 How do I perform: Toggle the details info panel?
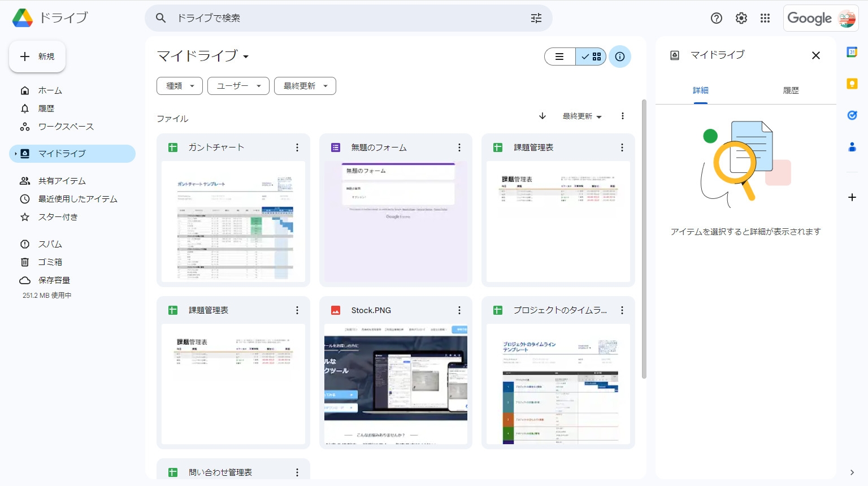click(x=620, y=57)
